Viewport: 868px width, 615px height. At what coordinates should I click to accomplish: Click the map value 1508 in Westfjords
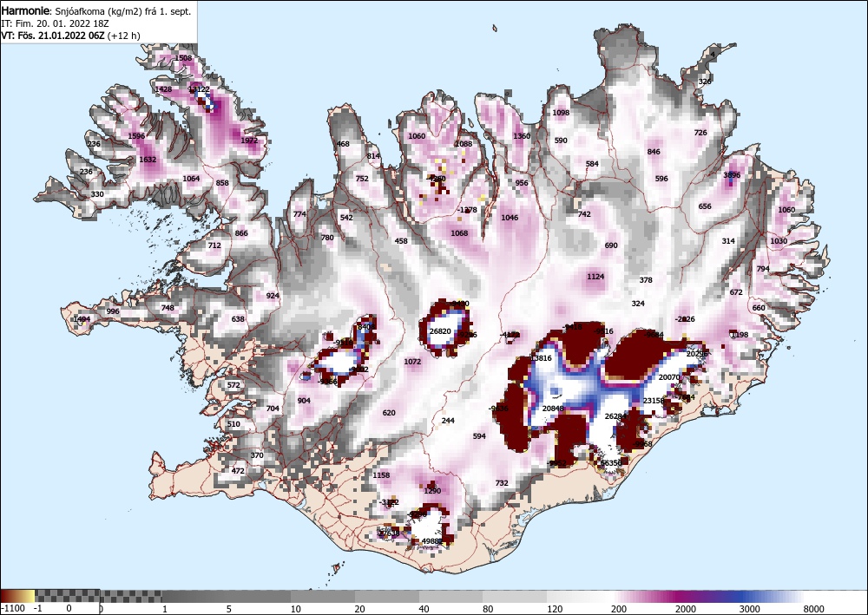point(183,58)
